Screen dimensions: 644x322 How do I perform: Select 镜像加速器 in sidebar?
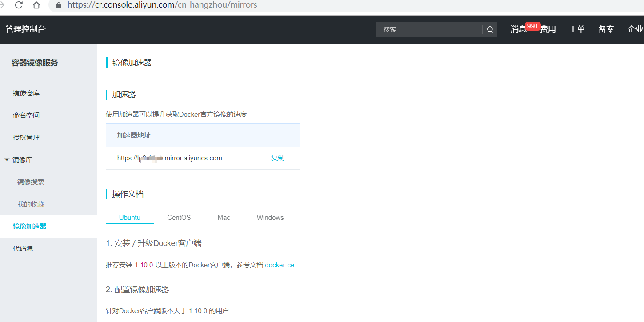(x=30, y=227)
